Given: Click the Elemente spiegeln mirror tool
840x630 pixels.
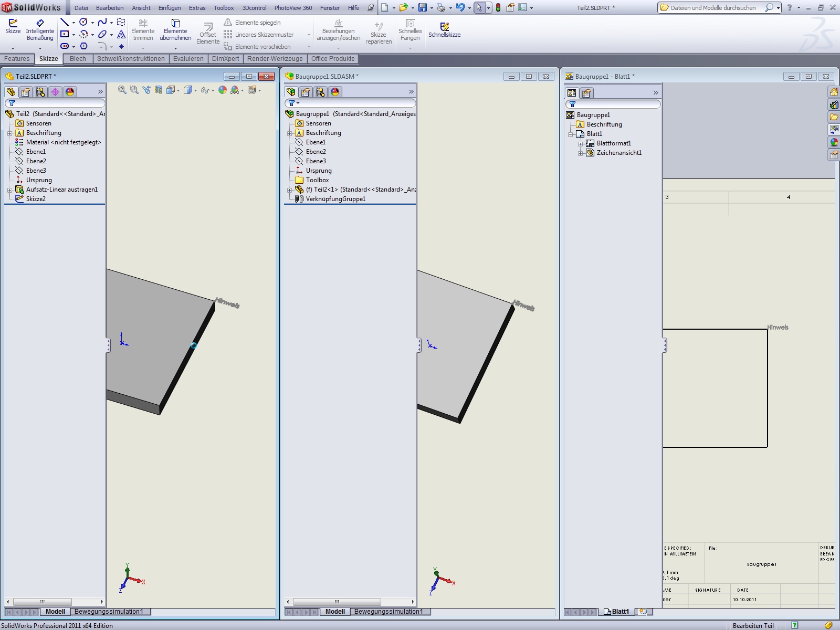Looking at the screenshot, I should (252, 23).
